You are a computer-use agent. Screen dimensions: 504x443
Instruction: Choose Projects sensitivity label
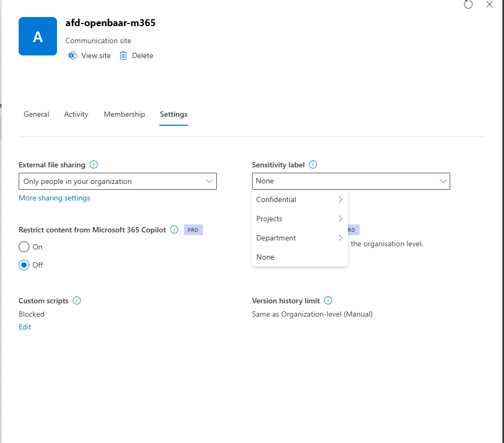[x=269, y=219]
